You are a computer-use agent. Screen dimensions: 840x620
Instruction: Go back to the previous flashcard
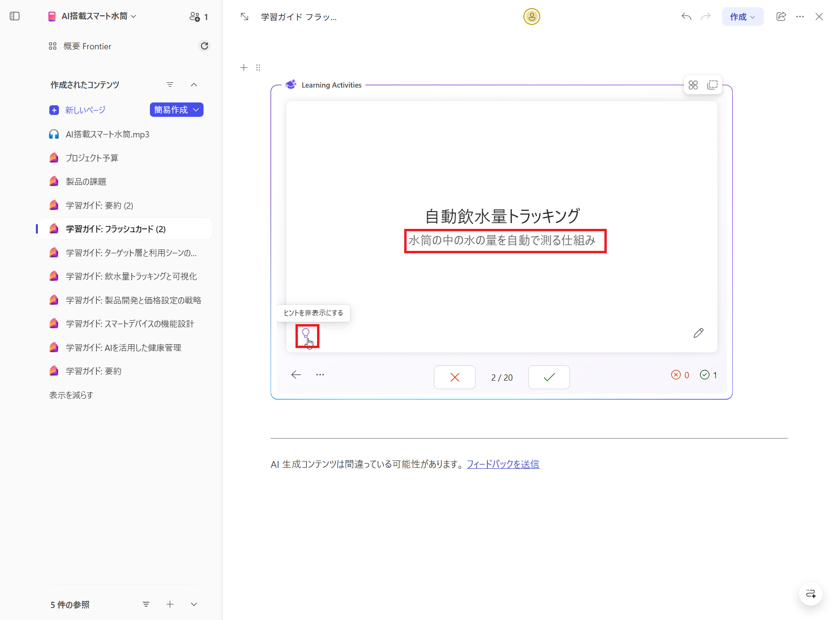[x=296, y=375]
